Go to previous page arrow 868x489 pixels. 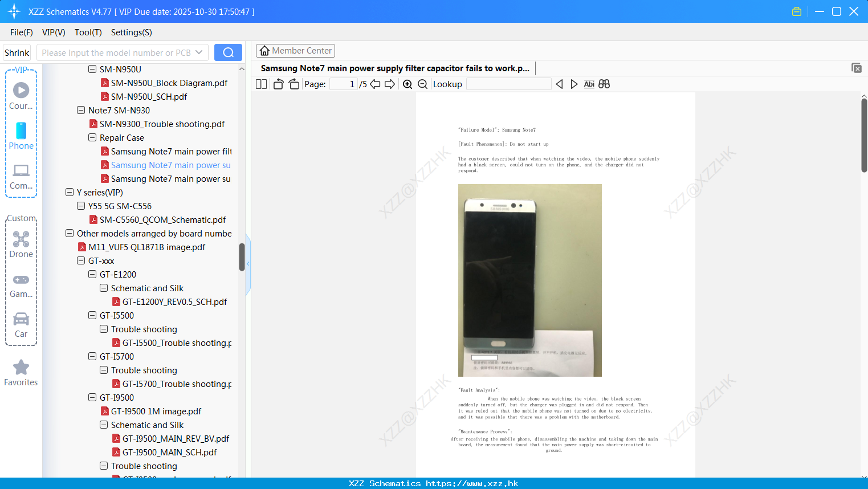coord(375,84)
